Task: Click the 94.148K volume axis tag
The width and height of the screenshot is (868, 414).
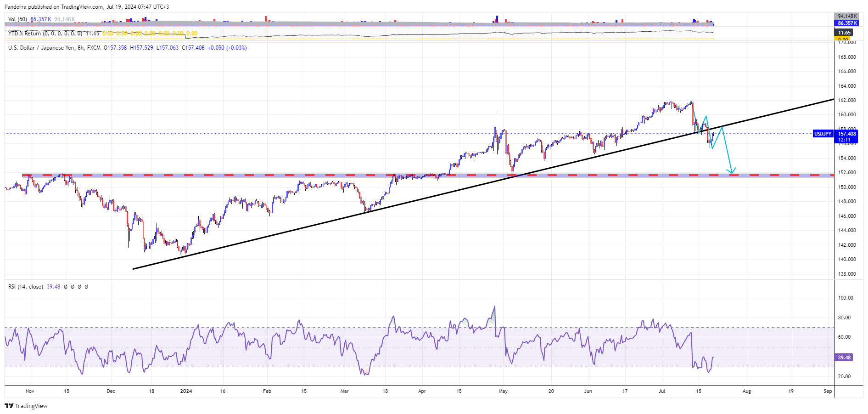Action: point(847,16)
